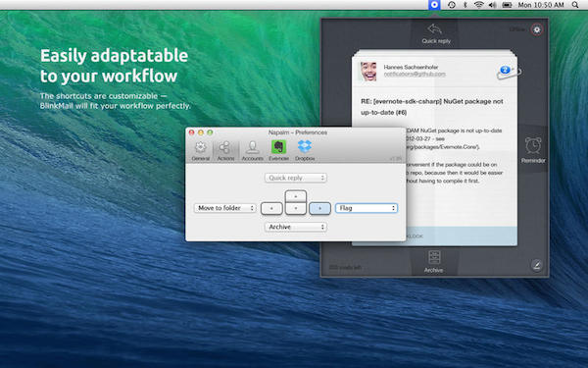The width and height of the screenshot is (588, 368).
Task: Open the Wi-Fi menu bar icon
Action: 478,5
